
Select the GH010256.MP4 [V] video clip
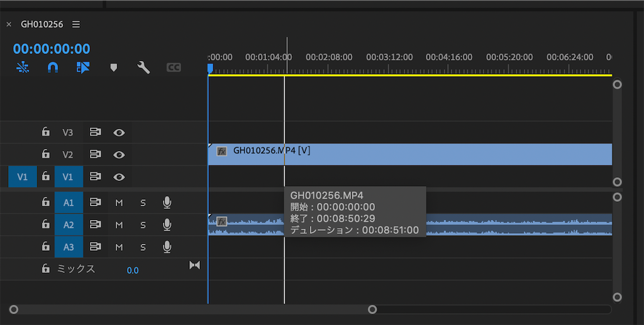pyautogui.click(x=410, y=154)
